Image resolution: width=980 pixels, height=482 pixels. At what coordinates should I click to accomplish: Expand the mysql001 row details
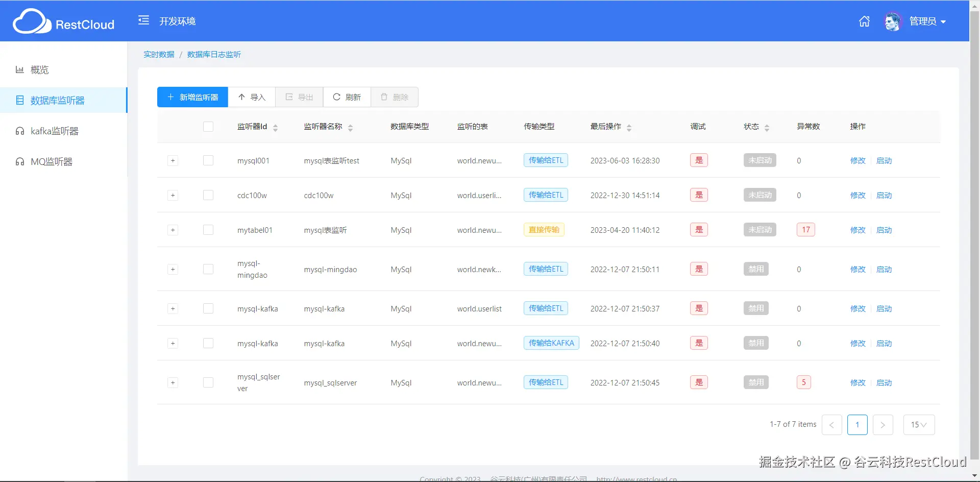pos(173,161)
